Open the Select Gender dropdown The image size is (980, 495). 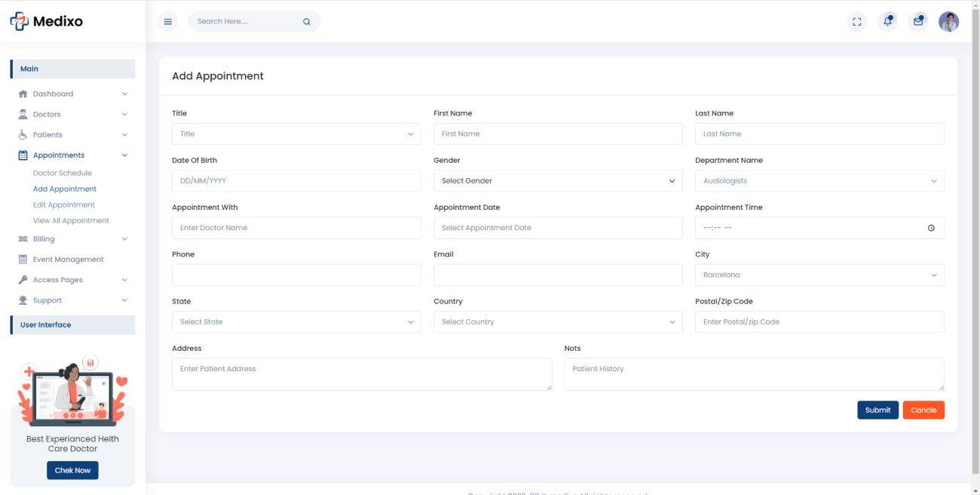pos(558,181)
